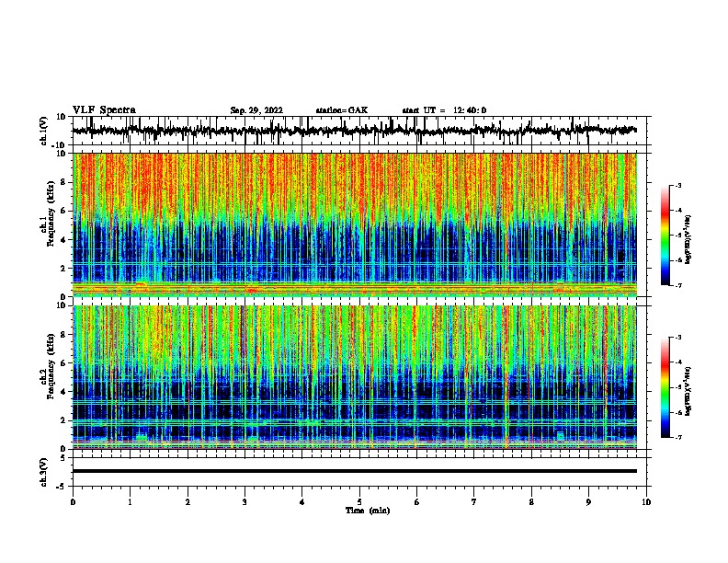The width and height of the screenshot is (728, 563).
Task: Click the "ch.1(V)" y-axis label
Action: coord(44,131)
